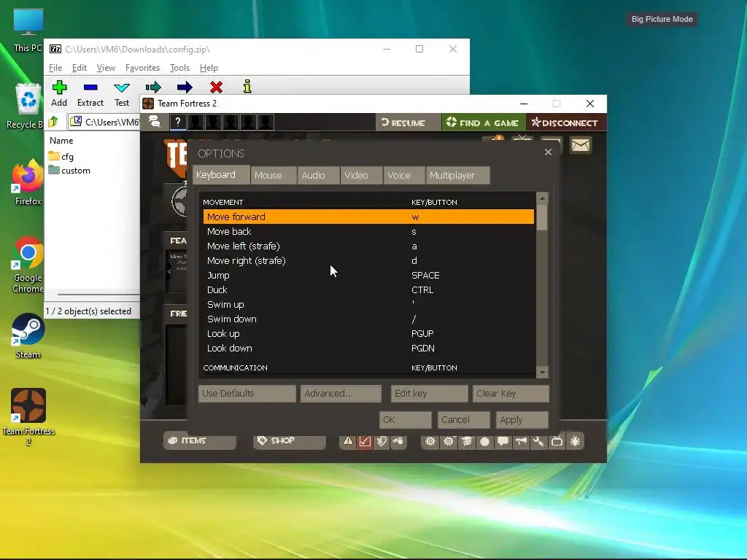Click the envelope mail icon in TF2
Screen dimensions: 747x560
pos(580,145)
